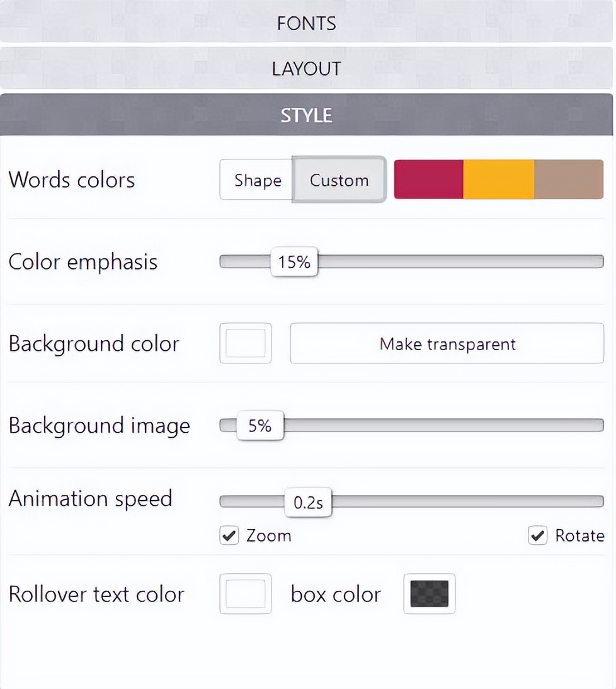Open the Rollover text color swatch
Screen dimensions: 616x689
(x=246, y=594)
